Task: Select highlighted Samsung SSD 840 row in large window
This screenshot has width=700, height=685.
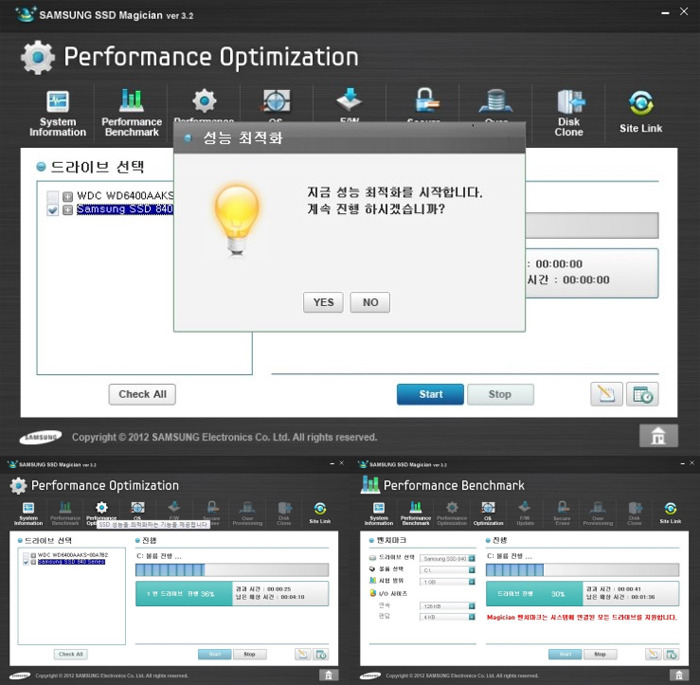Action: tap(125, 209)
